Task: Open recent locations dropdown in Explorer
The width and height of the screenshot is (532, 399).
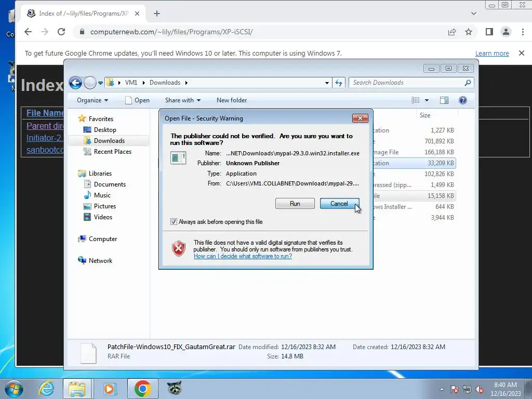Action: (100, 83)
